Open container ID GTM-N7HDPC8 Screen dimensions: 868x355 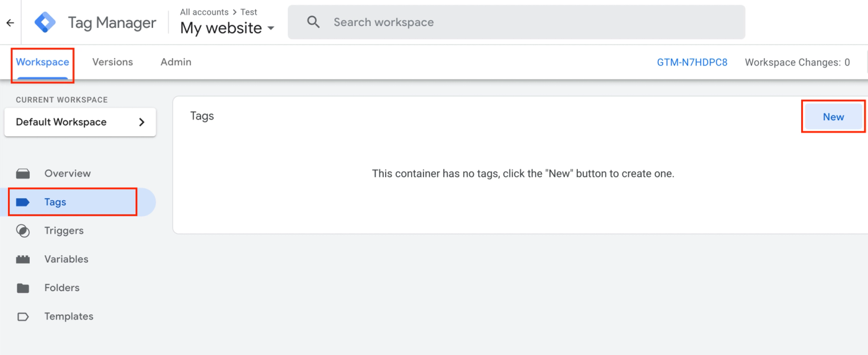point(692,62)
